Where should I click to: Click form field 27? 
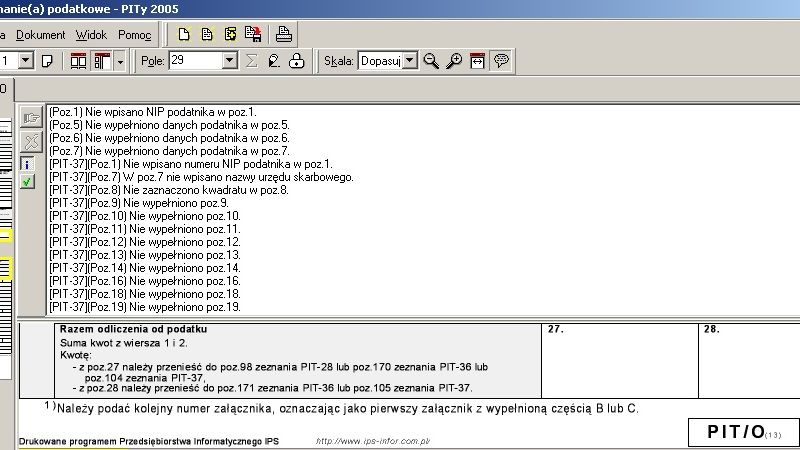click(x=620, y=361)
